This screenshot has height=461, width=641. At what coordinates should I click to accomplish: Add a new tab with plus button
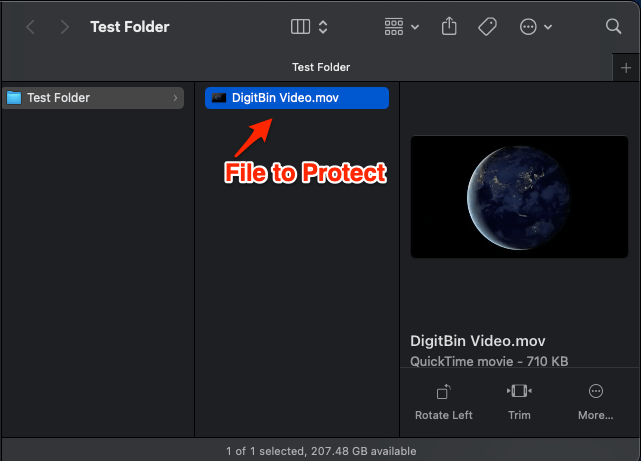pos(626,67)
